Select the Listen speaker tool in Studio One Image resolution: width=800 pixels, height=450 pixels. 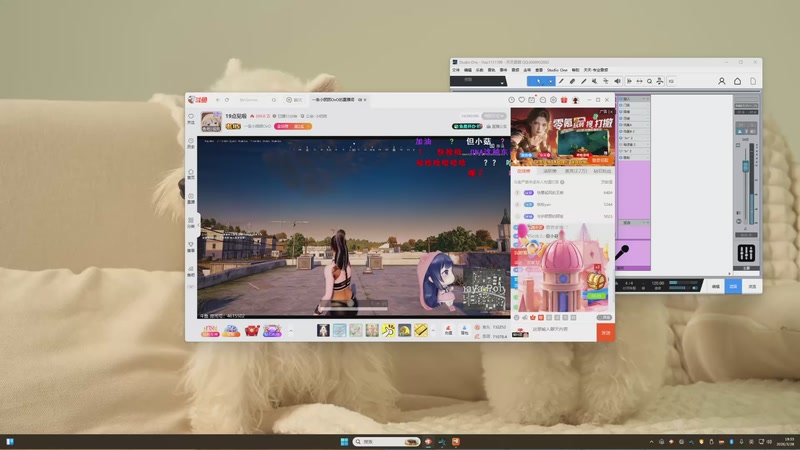[617, 81]
